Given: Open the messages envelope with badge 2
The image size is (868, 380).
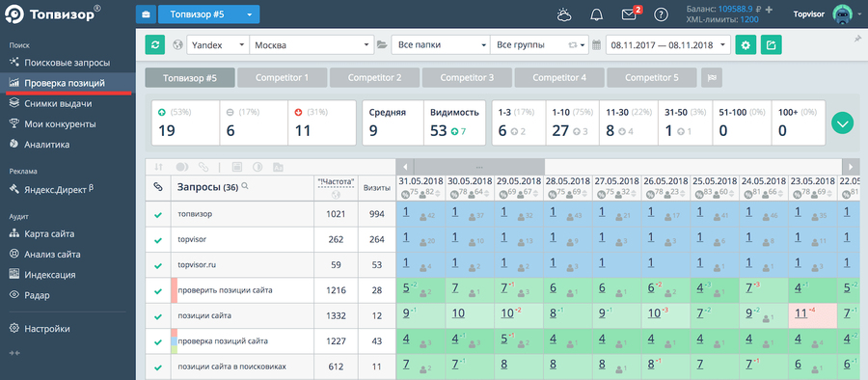Looking at the screenshot, I should point(630,15).
